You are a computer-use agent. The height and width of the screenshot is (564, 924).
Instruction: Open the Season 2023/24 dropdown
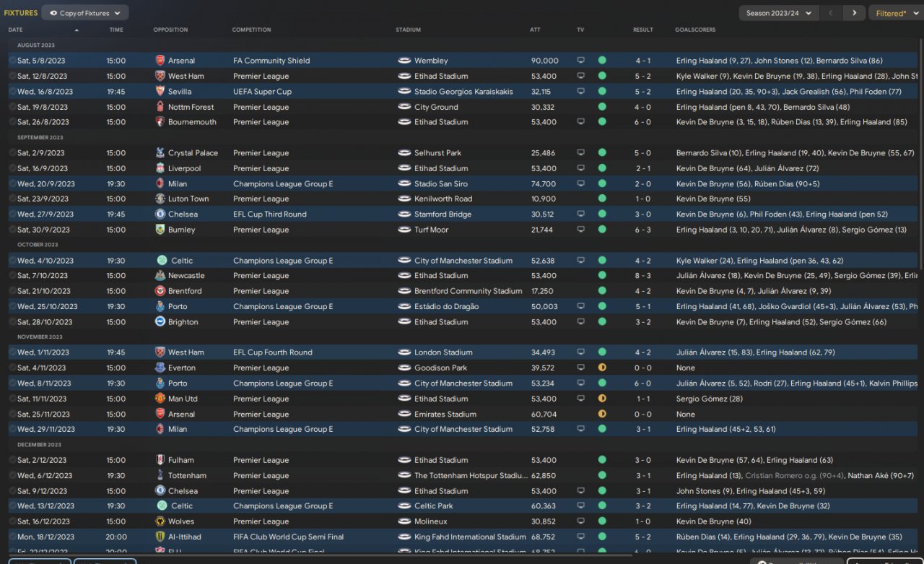point(779,13)
